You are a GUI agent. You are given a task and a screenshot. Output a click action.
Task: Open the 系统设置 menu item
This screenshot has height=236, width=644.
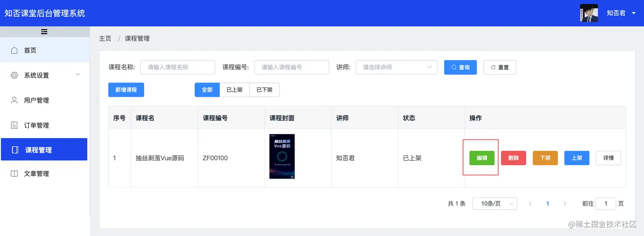[x=45, y=75]
